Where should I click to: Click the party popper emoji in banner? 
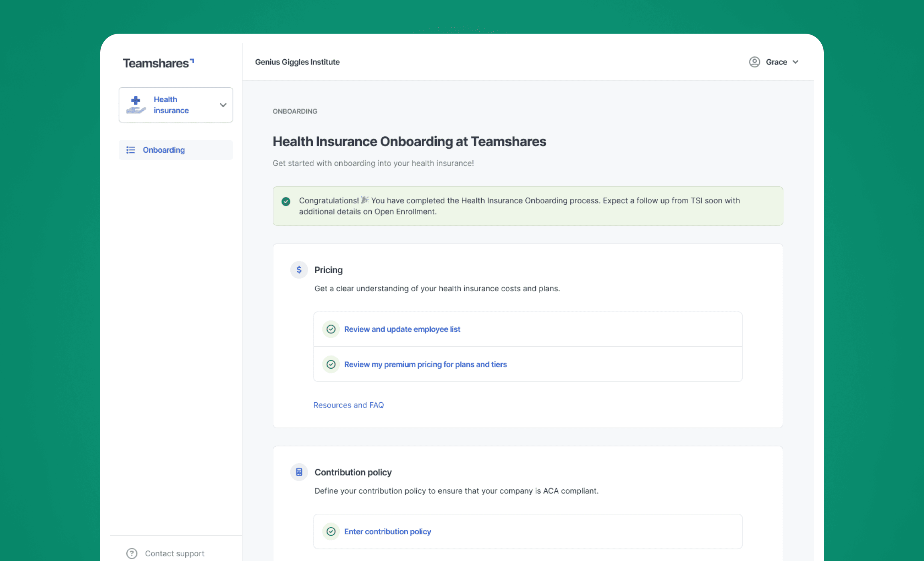365,200
